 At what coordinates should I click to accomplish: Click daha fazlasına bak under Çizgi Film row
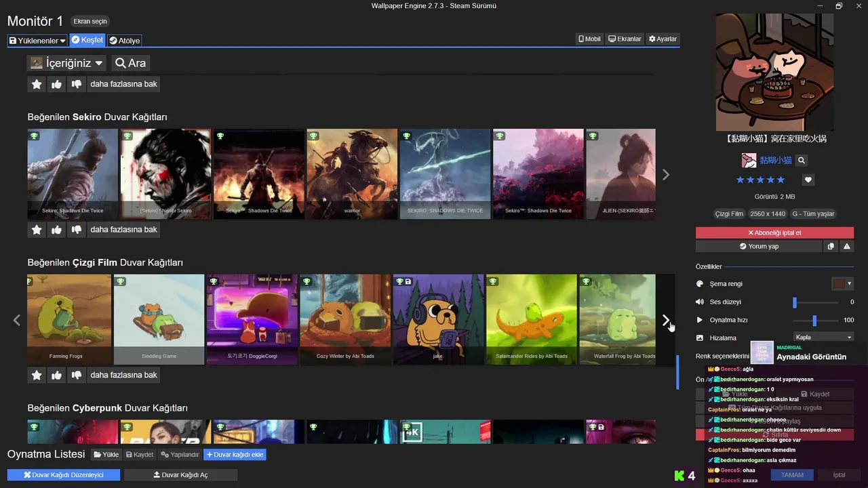coord(123,375)
